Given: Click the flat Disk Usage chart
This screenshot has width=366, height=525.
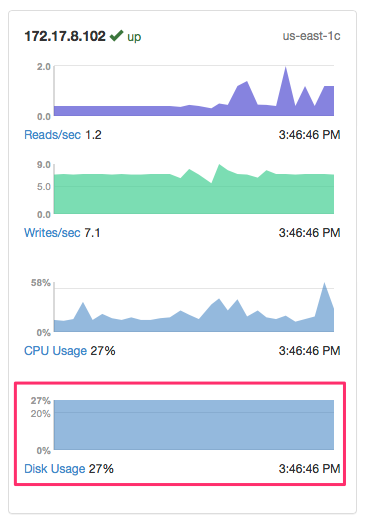Looking at the screenshot, I should [x=194, y=425].
